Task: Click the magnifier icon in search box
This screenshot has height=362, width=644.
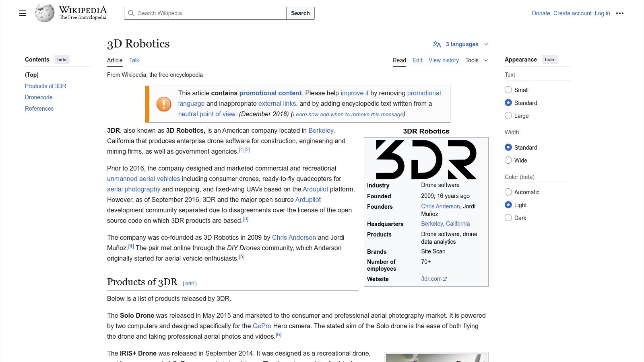Action: coord(131,13)
